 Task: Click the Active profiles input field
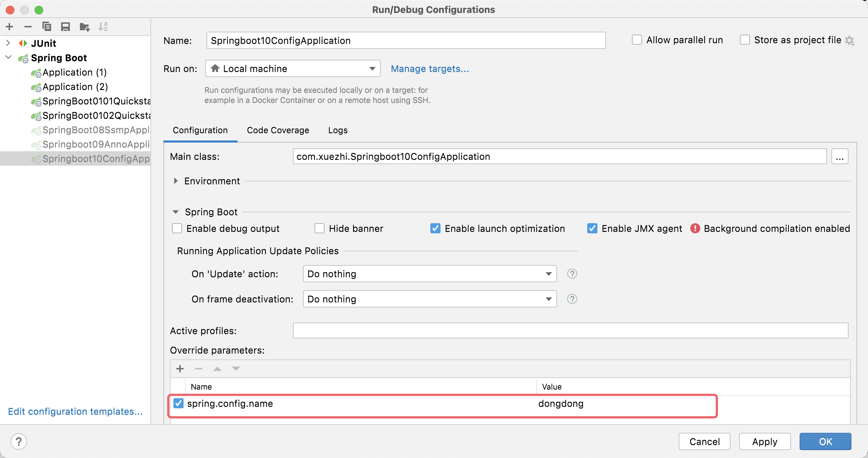click(x=570, y=331)
